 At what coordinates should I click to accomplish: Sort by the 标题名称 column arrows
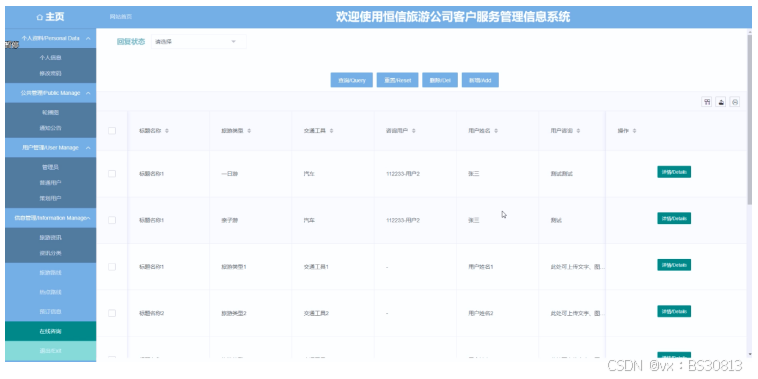[167, 131]
